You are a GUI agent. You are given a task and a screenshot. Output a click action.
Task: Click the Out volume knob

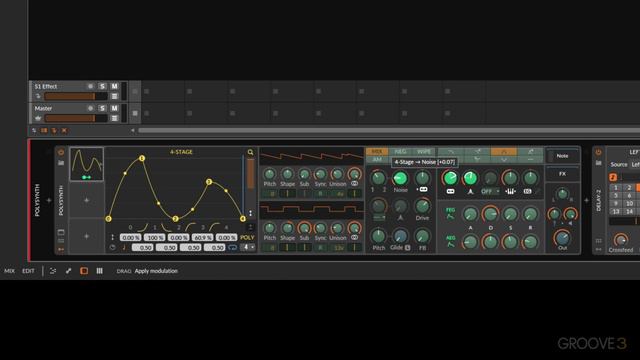562,237
